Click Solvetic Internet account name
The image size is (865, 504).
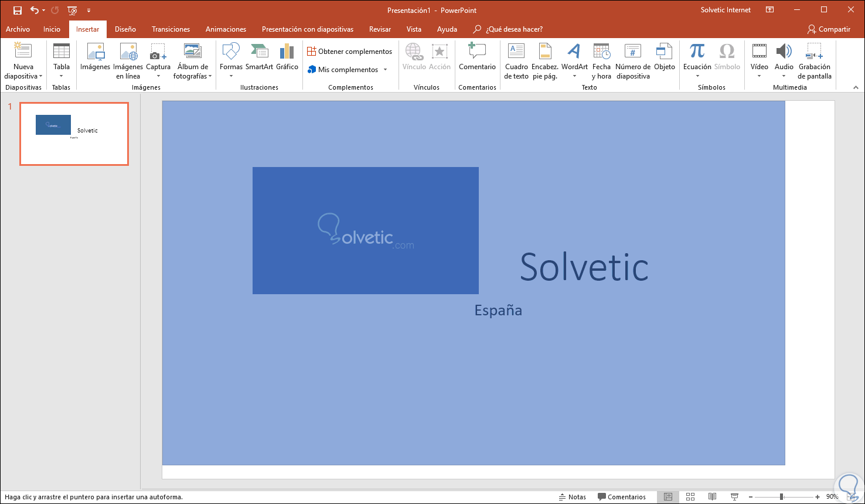726,10
